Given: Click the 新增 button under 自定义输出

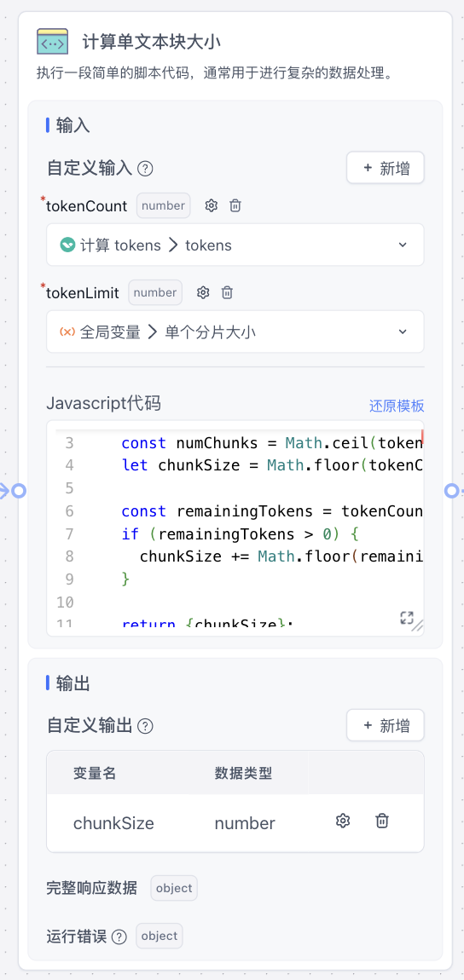Looking at the screenshot, I should click(386, 725).
